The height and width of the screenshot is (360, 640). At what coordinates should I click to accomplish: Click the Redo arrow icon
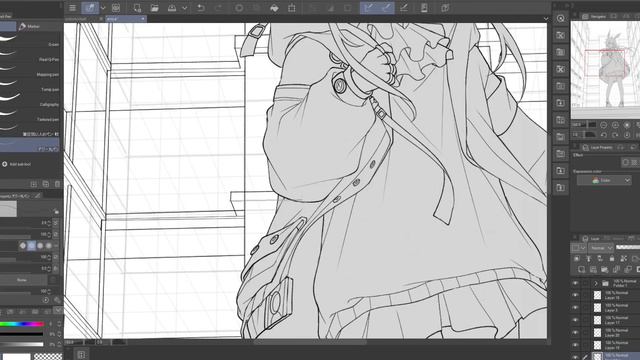219,8
